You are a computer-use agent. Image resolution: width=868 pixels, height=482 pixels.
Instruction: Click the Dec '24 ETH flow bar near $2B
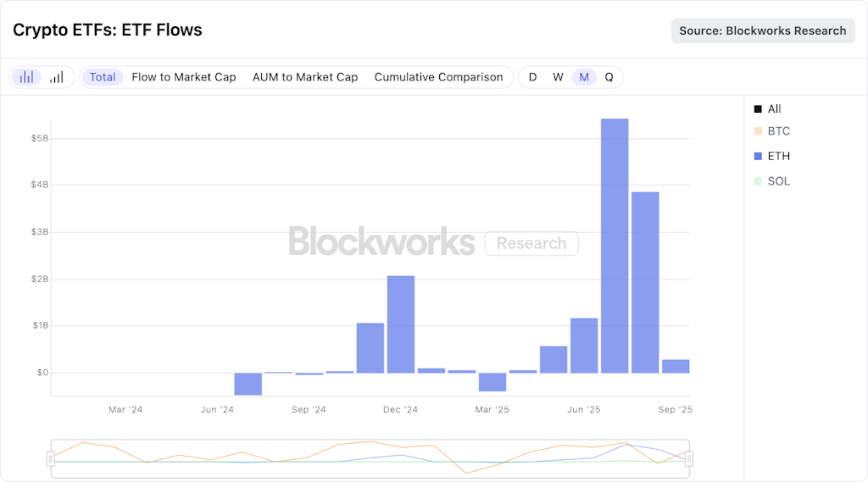pyautogui.click(x=401, y=324)
